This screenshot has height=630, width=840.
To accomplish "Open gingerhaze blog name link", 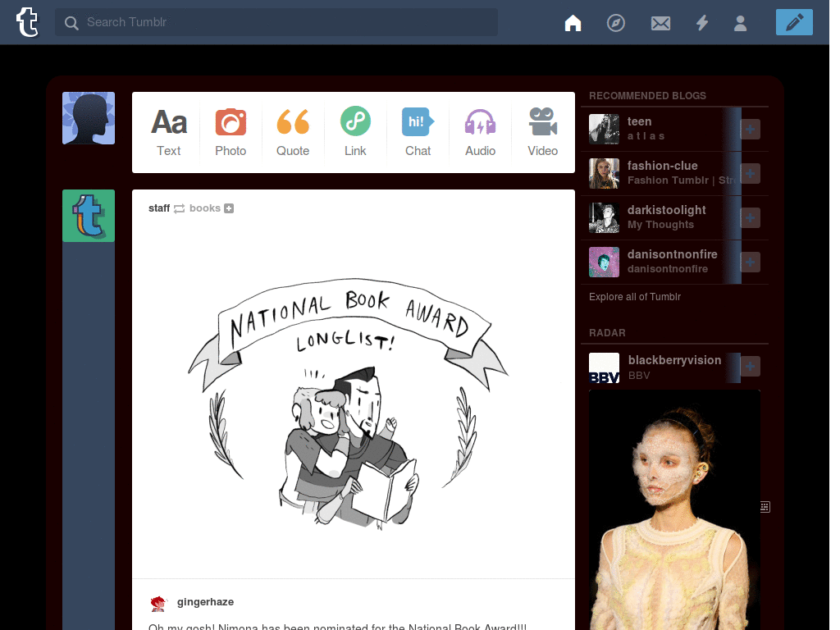I will click(x=205, y=601).
